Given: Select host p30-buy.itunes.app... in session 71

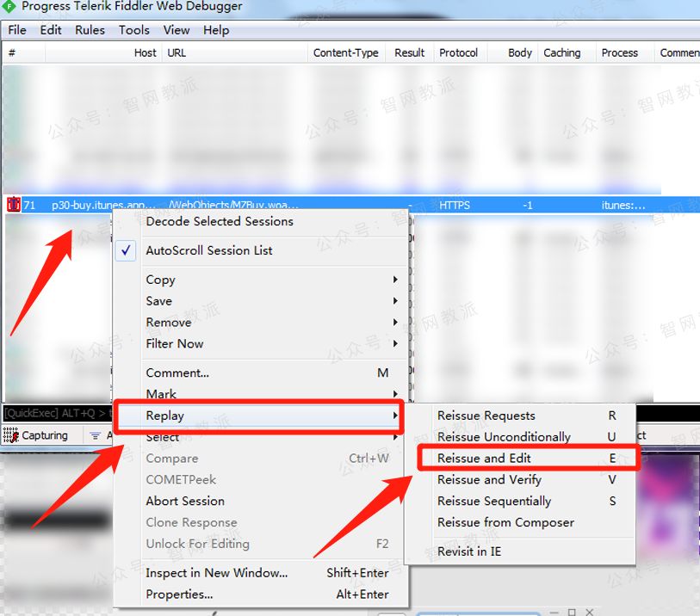Looking at the screenshot, I should click(x=103, y=205).
